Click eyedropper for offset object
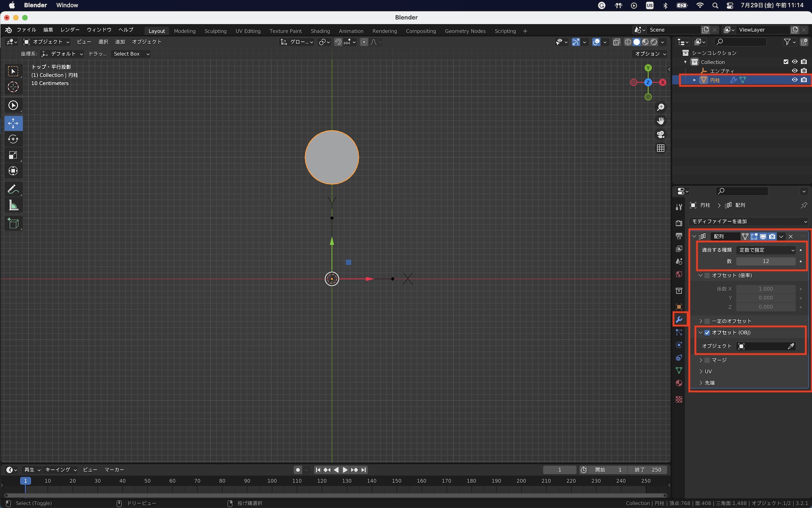Viewport: 812px width, 508px height. point(791,346)
